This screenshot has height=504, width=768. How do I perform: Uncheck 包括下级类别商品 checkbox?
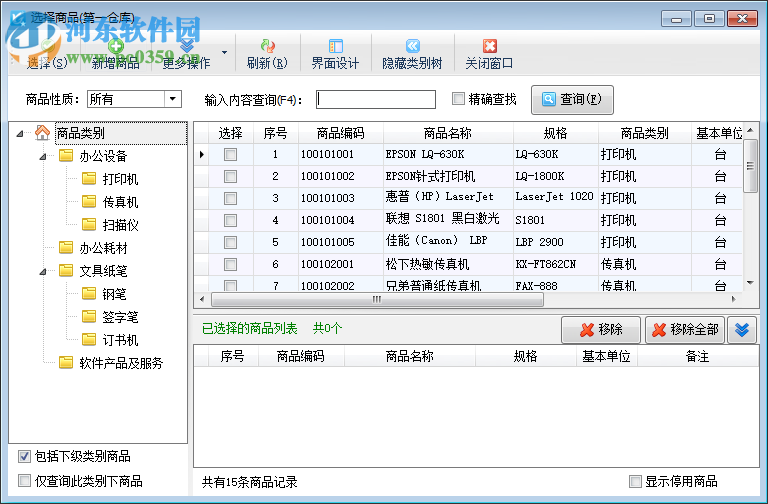[x=24, y=456]
